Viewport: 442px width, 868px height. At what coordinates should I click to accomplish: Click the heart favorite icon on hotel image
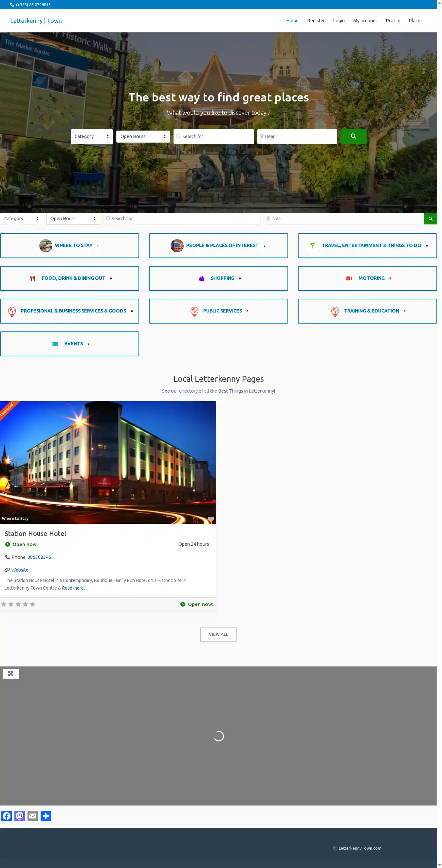[x=211, y=519]
